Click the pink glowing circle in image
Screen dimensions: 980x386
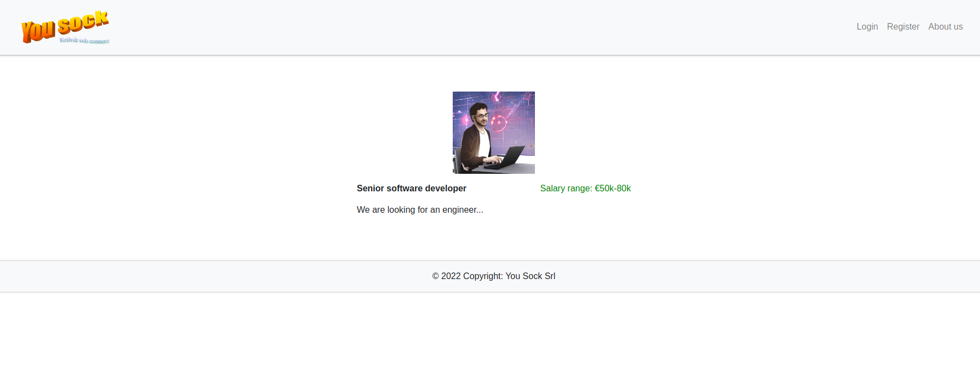(499, 123)
